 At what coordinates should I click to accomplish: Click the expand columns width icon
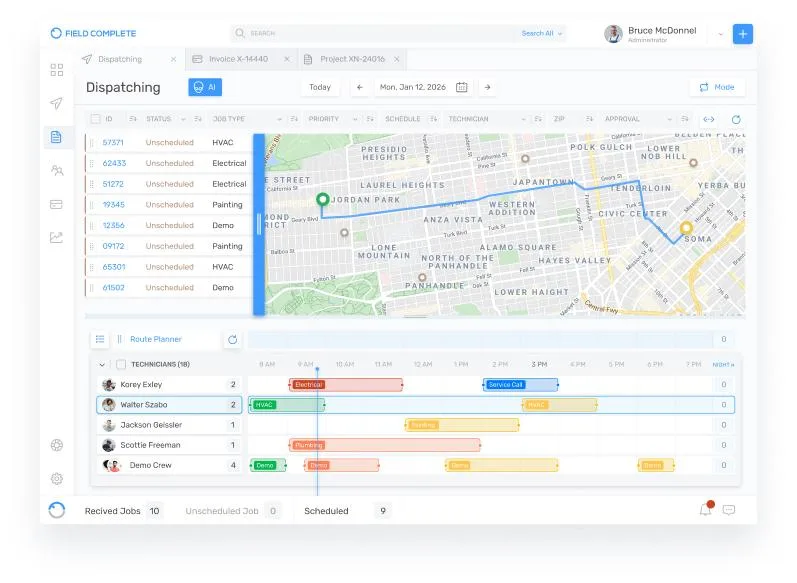pos(709,119)
